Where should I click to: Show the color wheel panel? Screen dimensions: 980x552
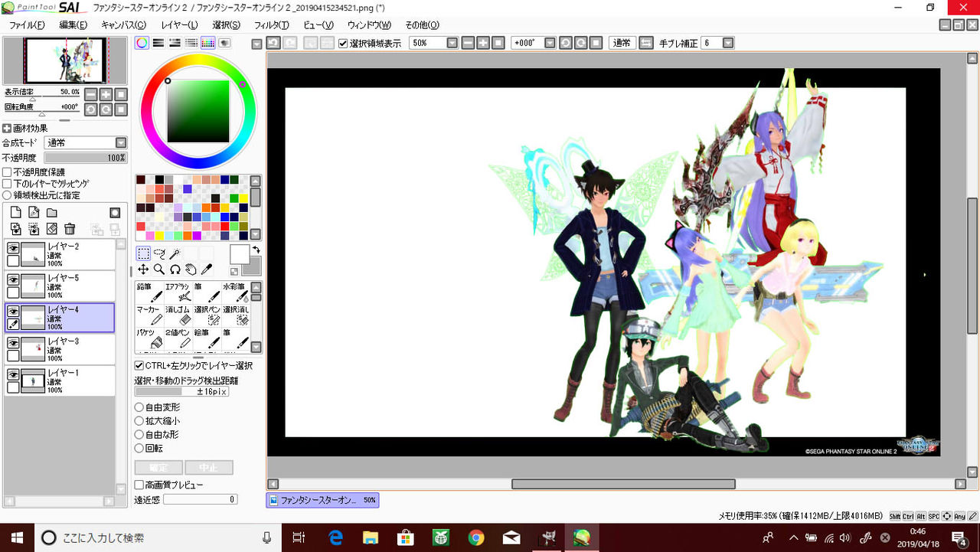142,43
